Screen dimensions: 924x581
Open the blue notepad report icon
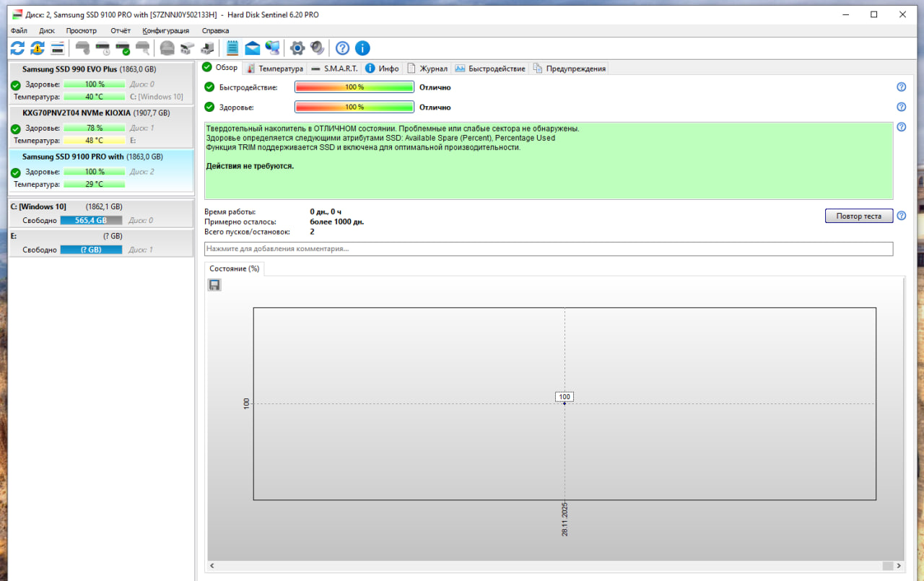232,48
